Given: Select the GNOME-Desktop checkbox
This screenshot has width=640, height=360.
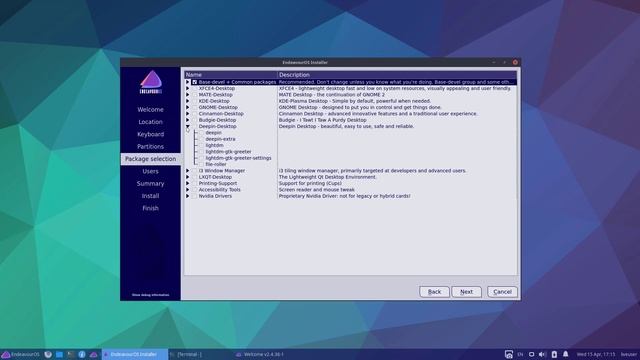Looking at the screenshot, I should [x=195, y=107].
